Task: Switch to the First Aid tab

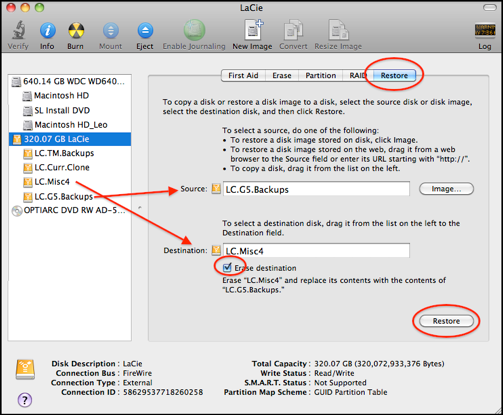Action: tap(243, 76)
